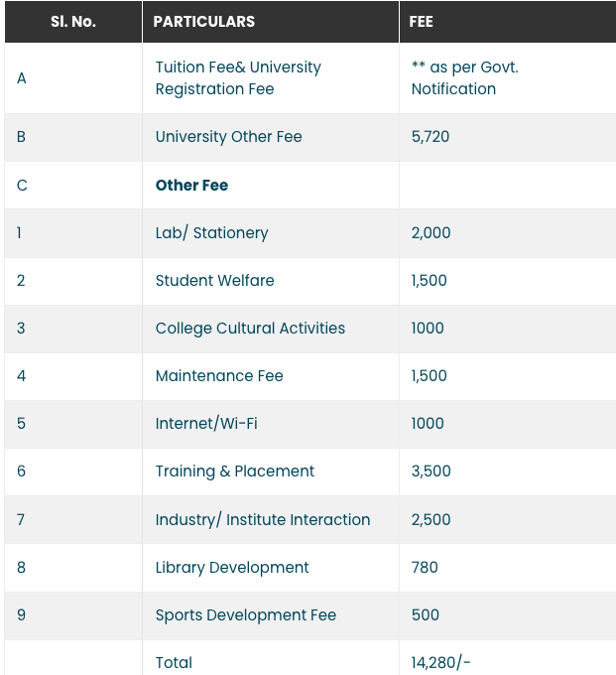Click the 5,720 fee value
The height and width of the screenshot is (675, 616).
431,137
